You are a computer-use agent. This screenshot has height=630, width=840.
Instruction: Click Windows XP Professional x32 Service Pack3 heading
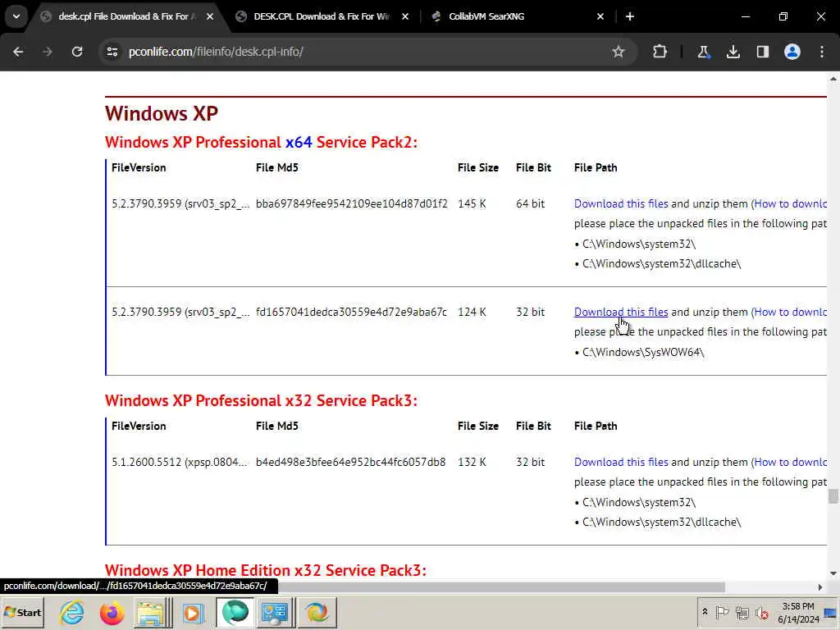pos(261,400)
